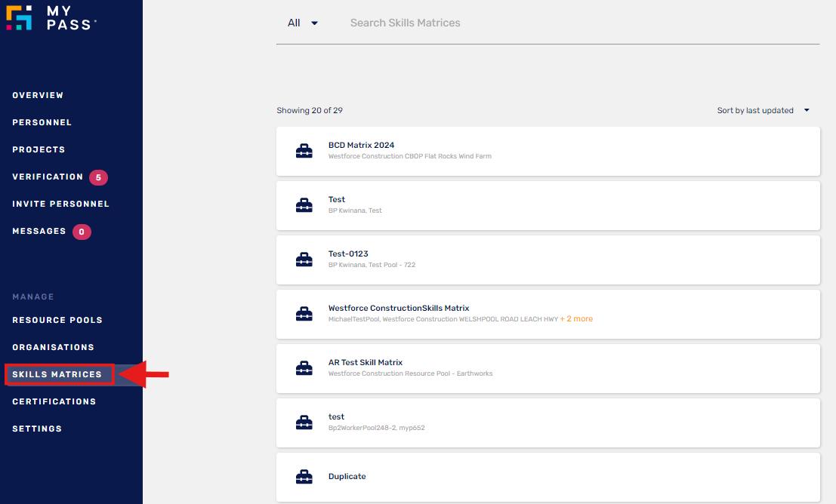
Task: Expand the Sort by last updated dropdown
Action: (x=763, y=110)
